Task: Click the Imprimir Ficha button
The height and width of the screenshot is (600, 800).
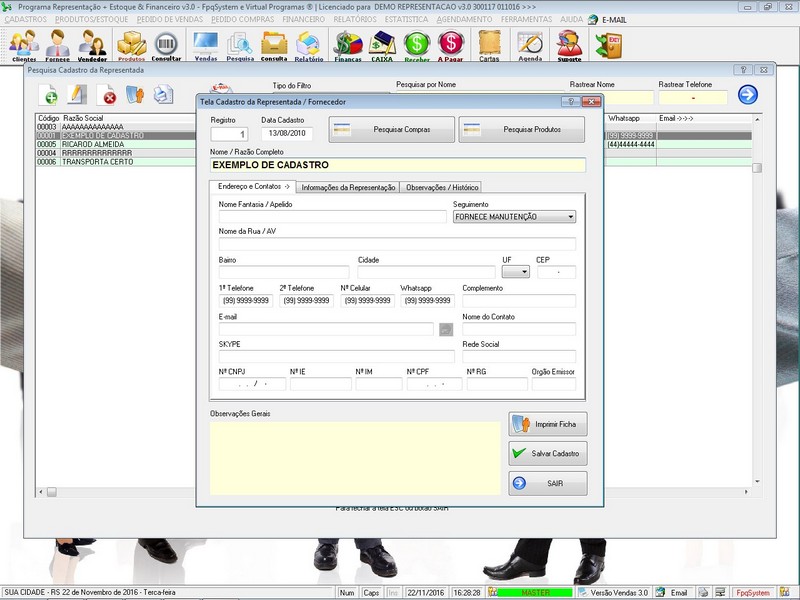Action: [x=547, y=424]
